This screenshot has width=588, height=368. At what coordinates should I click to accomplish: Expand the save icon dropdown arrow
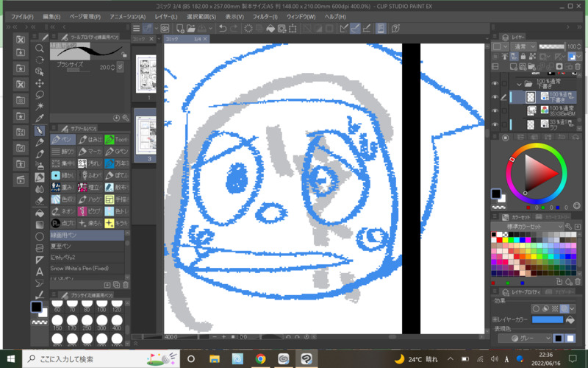click(210, 28)
